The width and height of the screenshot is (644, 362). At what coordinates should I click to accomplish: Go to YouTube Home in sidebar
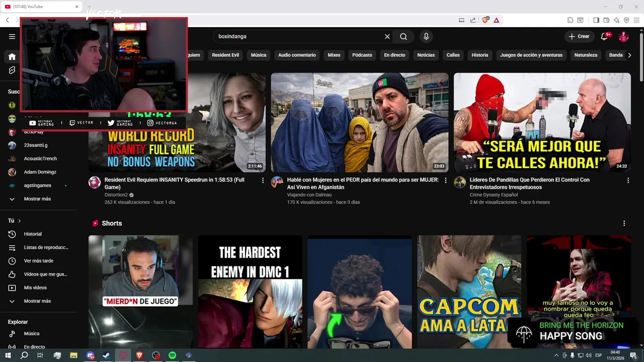pyautogui.click(x=12, y=57)
